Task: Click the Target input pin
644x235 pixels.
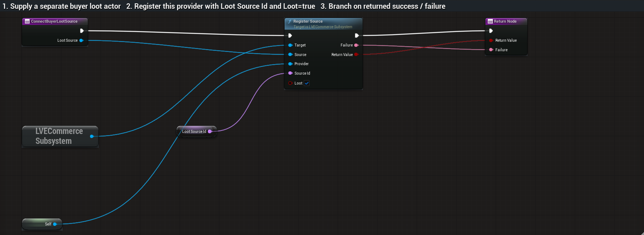Action: coord(290,45)
